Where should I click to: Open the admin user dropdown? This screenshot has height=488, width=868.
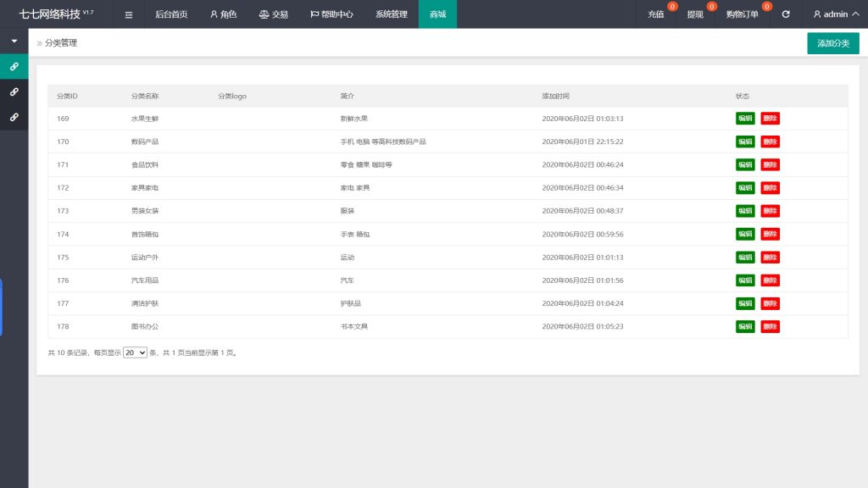(836, 14)
